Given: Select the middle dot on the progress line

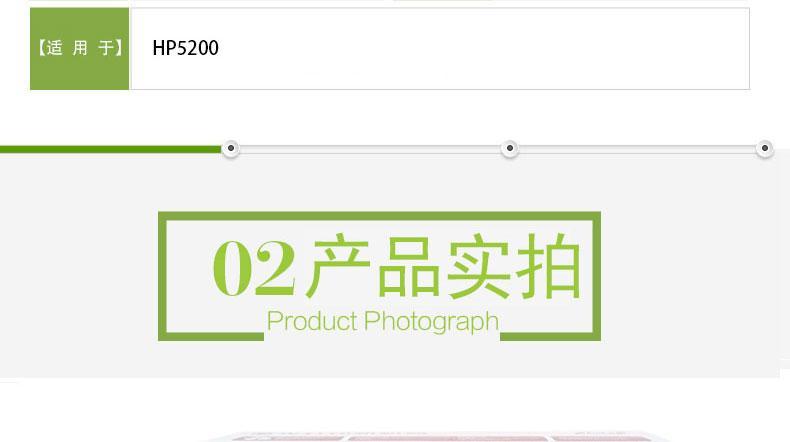Looking at the screenshot, I should [x=510, y=148].
